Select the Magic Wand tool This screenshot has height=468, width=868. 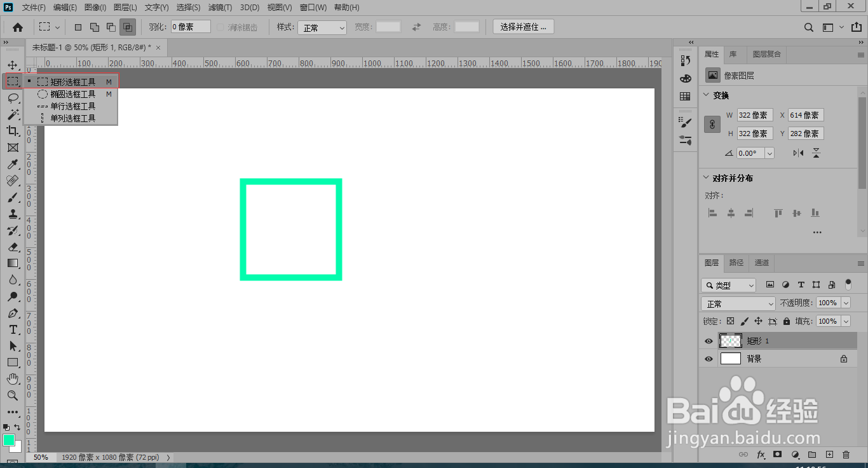[x=13, y=114]
